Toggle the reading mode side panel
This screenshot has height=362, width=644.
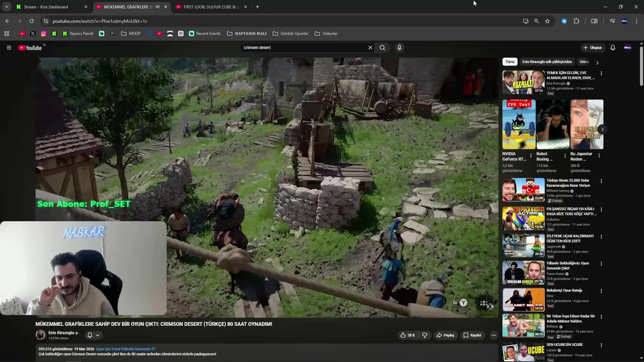coord(594,21)
